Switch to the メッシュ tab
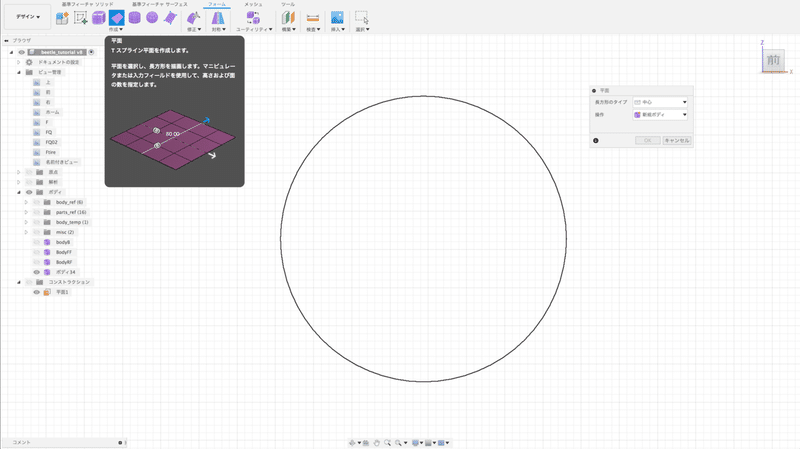Screen dimensions: 800x449 (253, 4)
